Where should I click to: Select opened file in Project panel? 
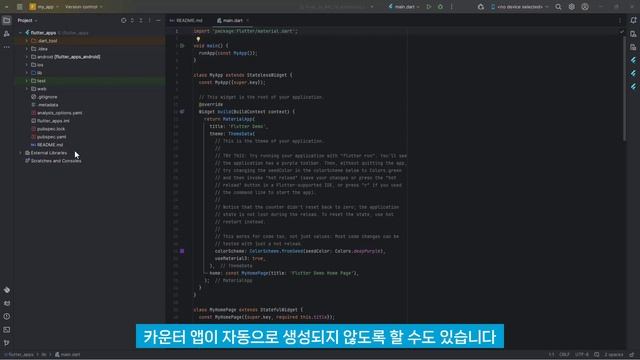click(x=124, y=20)
